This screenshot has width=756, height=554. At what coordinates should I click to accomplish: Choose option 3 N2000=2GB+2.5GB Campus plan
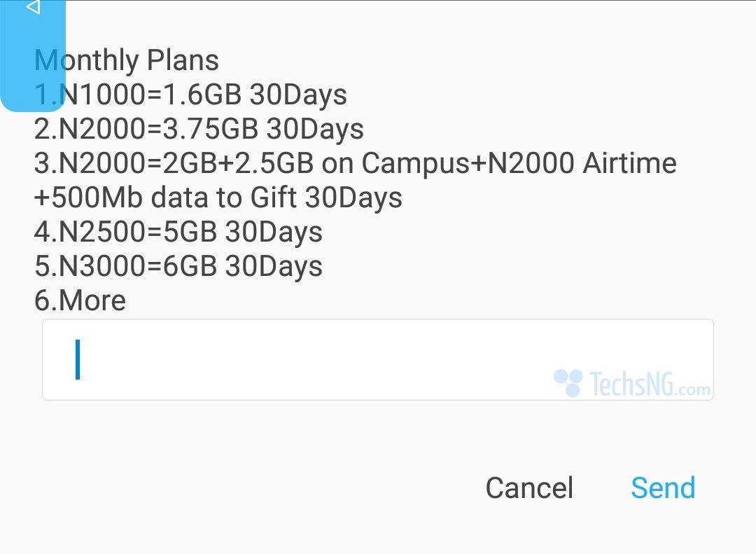click(x=355, y=163)
